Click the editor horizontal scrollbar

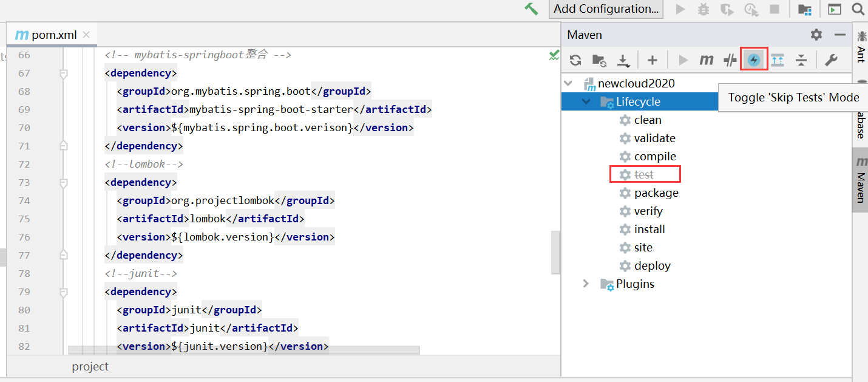tap(243, 350)
